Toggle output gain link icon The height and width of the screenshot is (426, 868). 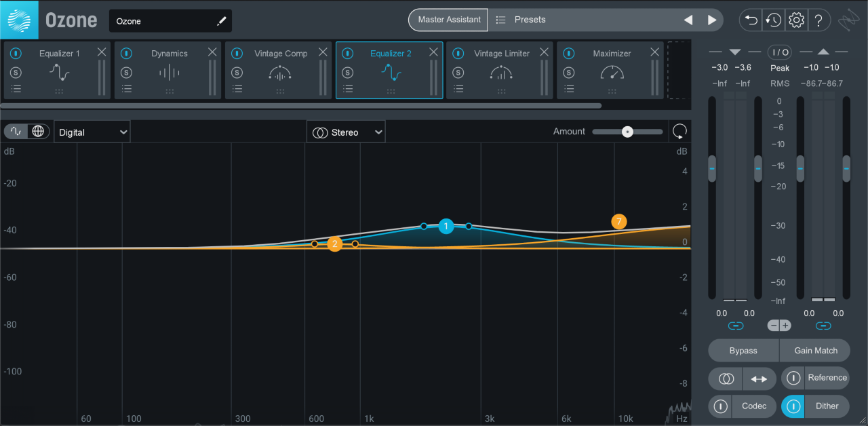point(823,326)
